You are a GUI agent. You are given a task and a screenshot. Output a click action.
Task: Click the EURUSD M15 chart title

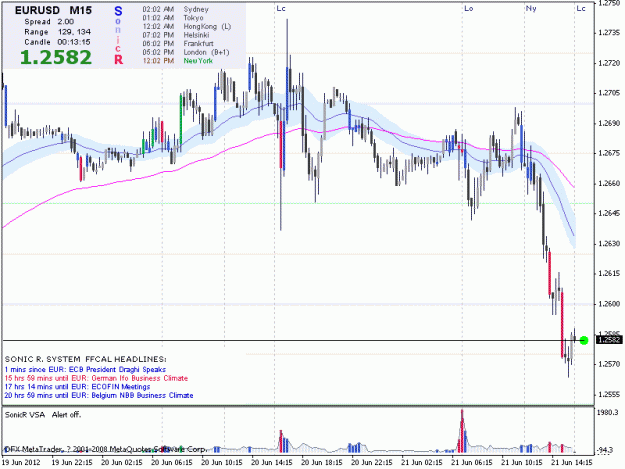[x=53, y=10]
